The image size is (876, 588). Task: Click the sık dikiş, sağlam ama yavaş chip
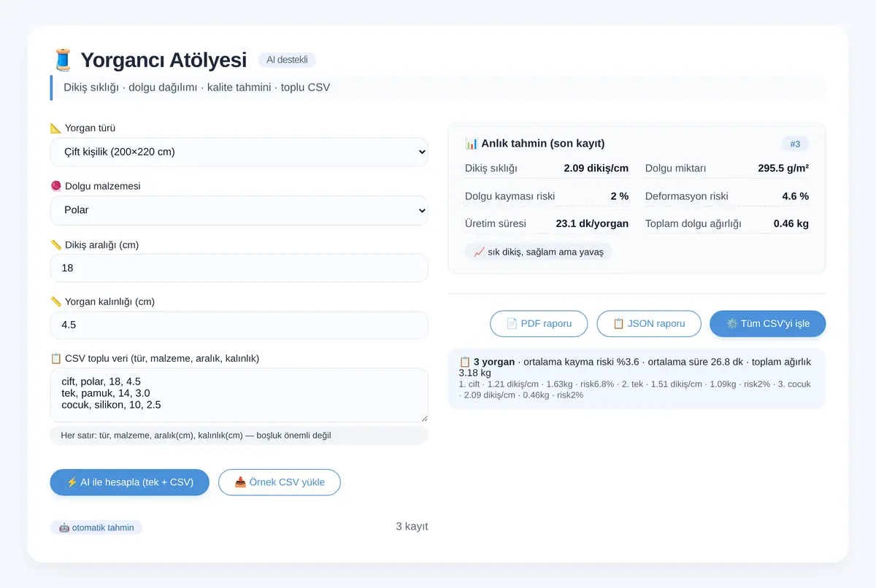coord(539,252)
